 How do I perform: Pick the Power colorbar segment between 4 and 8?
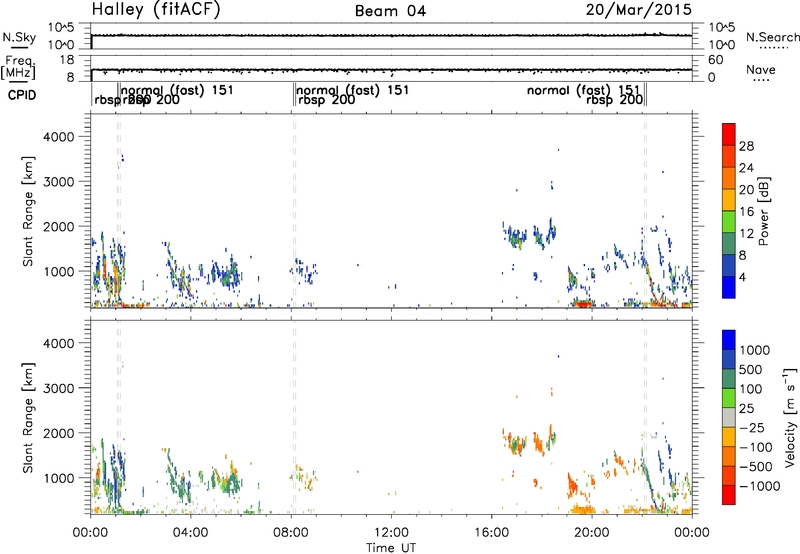729,265
